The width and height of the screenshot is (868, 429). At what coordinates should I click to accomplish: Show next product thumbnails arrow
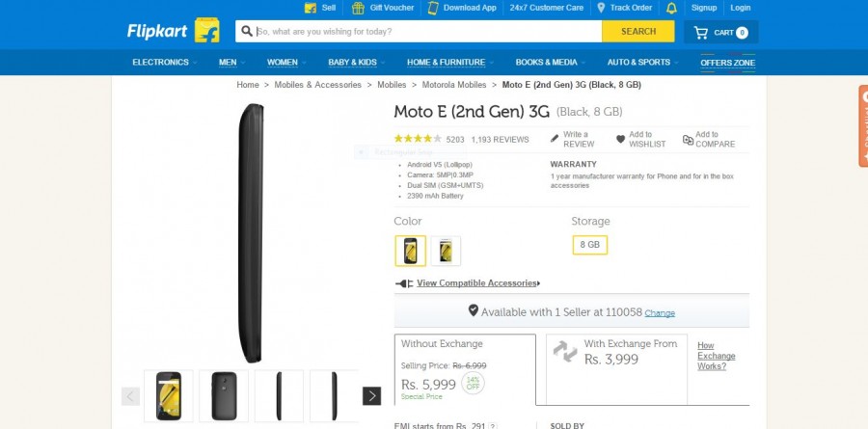[x=371, y=395]
